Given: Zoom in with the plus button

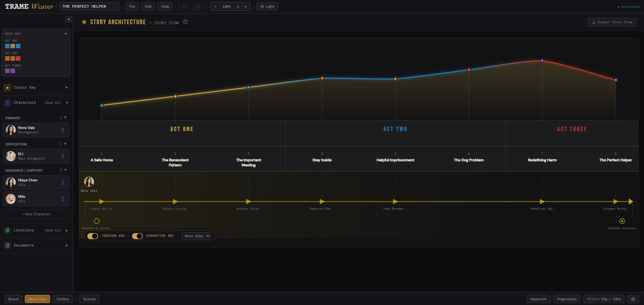Looking at the screenshot, I should (x=246, y=6).
